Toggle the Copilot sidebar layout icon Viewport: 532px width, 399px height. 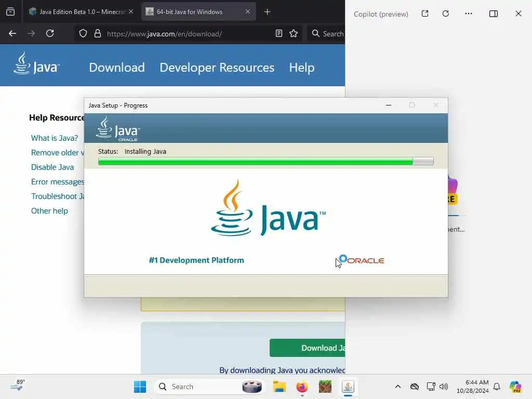[494, 14]
